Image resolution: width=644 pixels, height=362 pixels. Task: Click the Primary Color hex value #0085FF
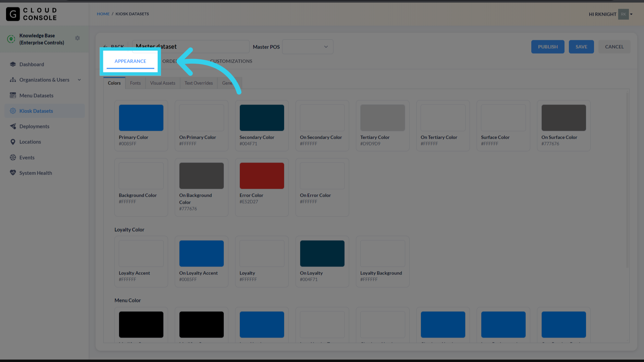127,144
